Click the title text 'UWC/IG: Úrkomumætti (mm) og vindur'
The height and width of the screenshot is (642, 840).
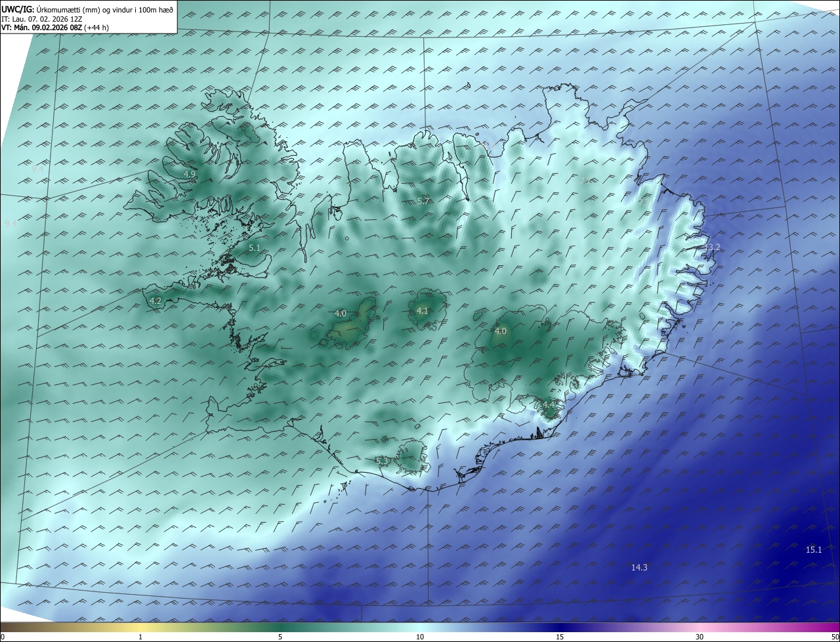tap(68, 10)
